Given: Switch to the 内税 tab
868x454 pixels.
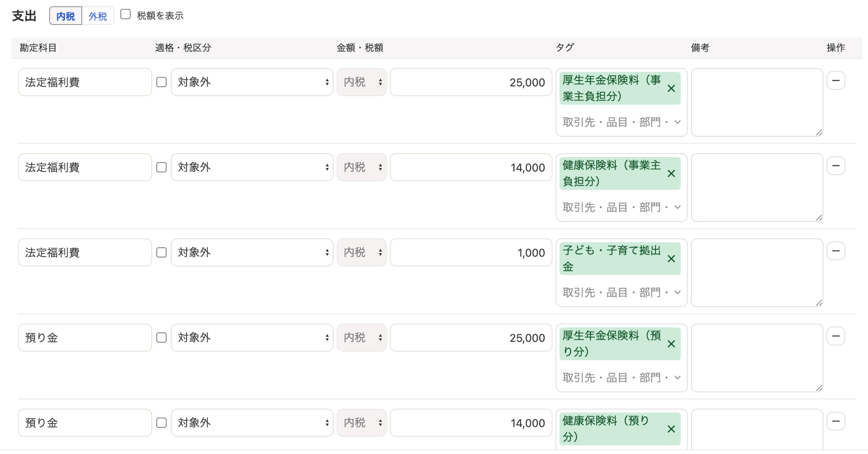Looking at the screenshot, I should point(66,16).
